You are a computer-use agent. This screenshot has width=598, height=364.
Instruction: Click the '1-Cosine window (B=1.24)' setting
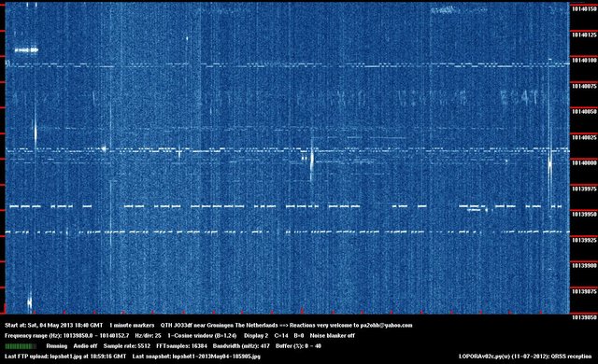(202, 336)
